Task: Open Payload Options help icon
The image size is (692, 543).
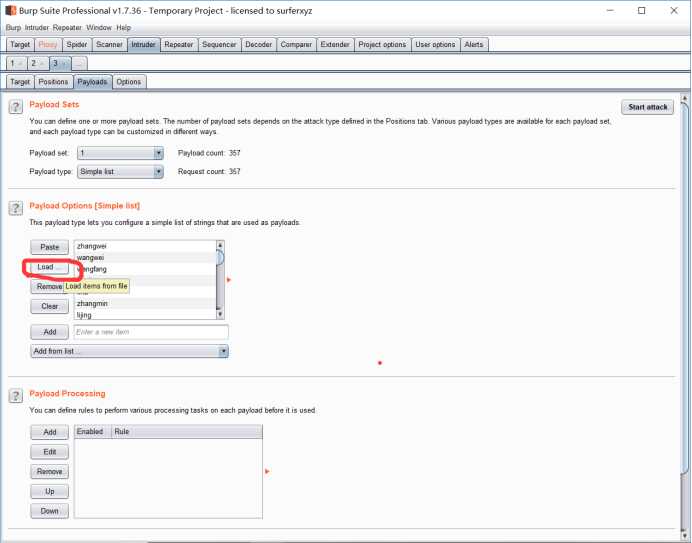Action: [15, 208]
